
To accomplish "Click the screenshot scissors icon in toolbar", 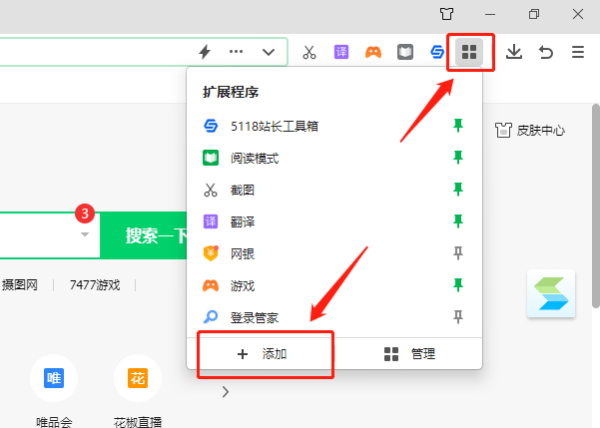I will [x=309, y=52].
